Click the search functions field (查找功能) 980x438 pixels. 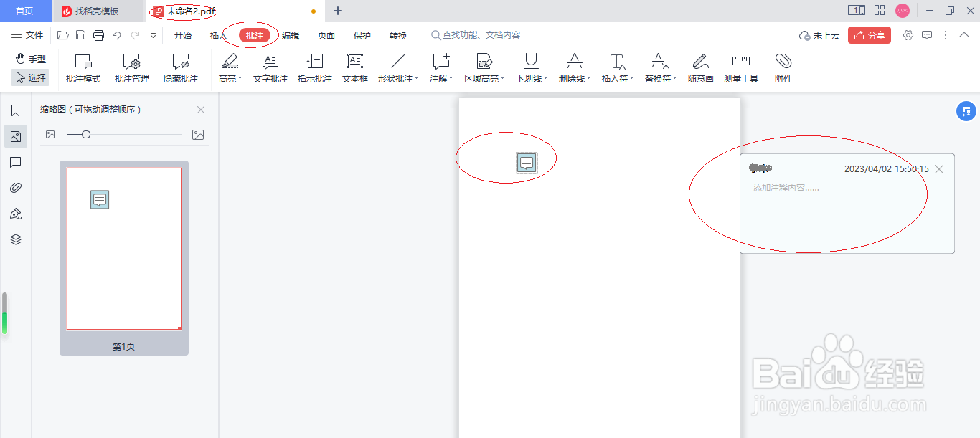pos(476,35)
